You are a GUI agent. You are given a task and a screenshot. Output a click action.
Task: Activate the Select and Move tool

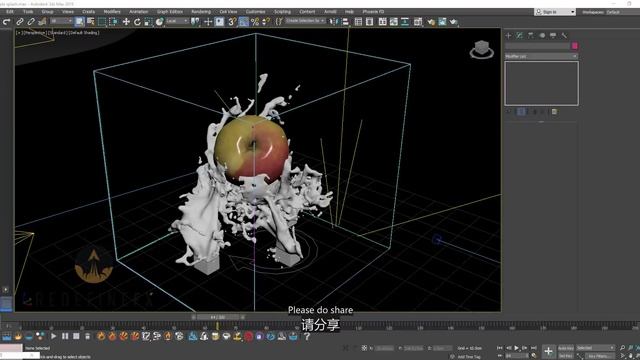click(126, 22)
